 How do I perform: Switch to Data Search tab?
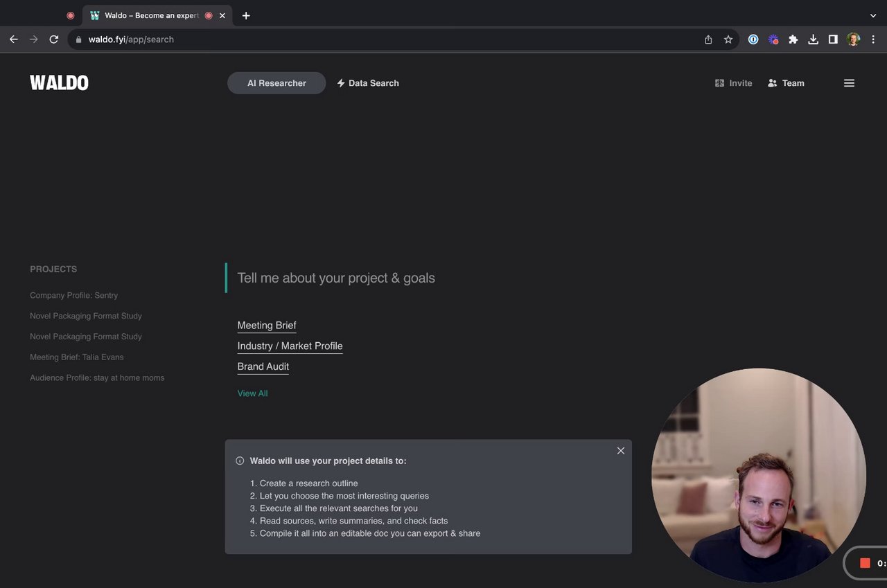[x=368, y=83]
